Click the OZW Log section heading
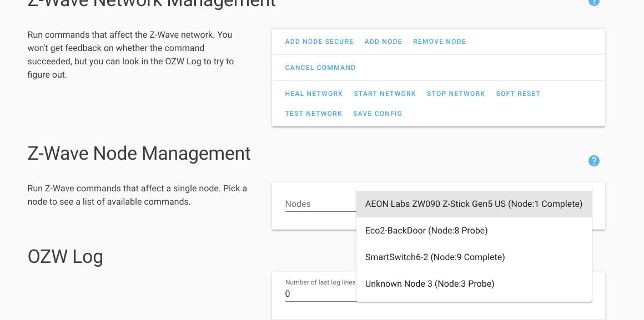 65,256
